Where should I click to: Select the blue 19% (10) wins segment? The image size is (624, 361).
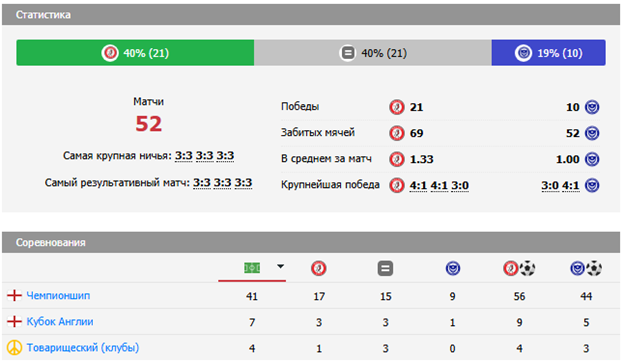[548, 53]
